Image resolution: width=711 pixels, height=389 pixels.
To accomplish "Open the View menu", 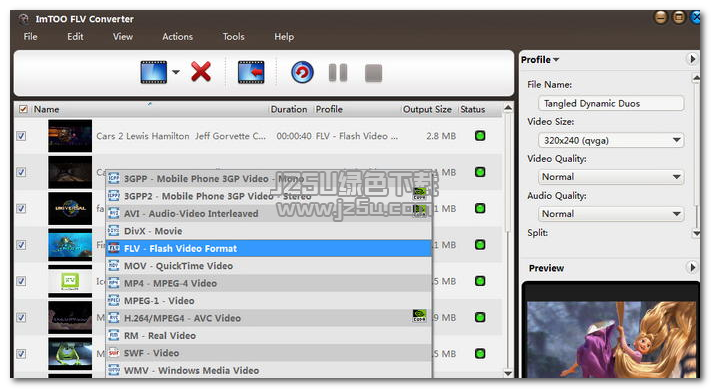I will 122,36.
